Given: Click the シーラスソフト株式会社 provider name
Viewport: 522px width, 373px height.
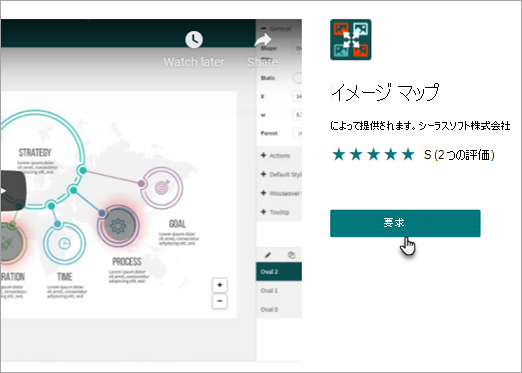Looking at the screenshot, I should click(x=464, y=126).
